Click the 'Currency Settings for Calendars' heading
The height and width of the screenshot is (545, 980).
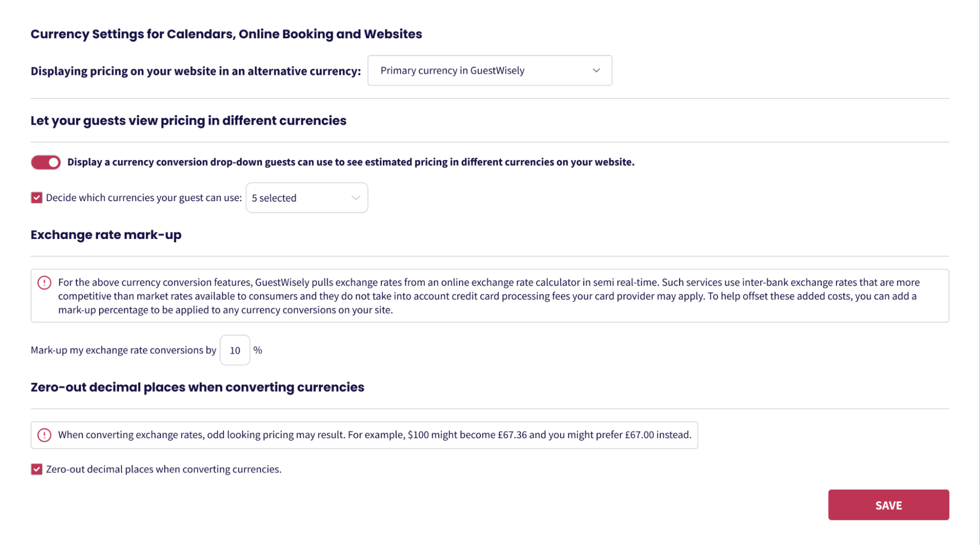pos(226,34)
